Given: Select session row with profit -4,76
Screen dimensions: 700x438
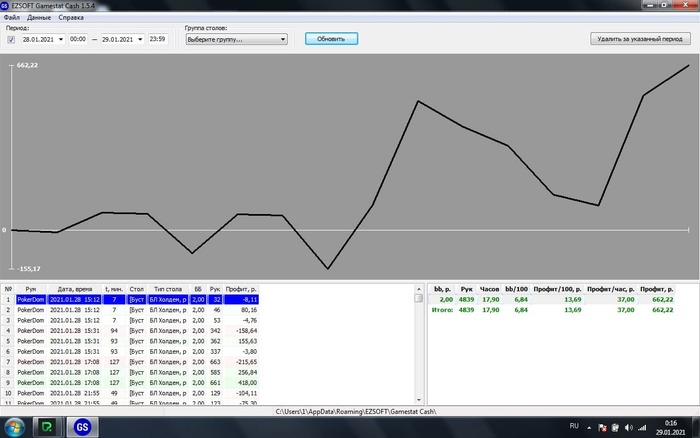Looking at the screenshot, I should coord(130,320).
